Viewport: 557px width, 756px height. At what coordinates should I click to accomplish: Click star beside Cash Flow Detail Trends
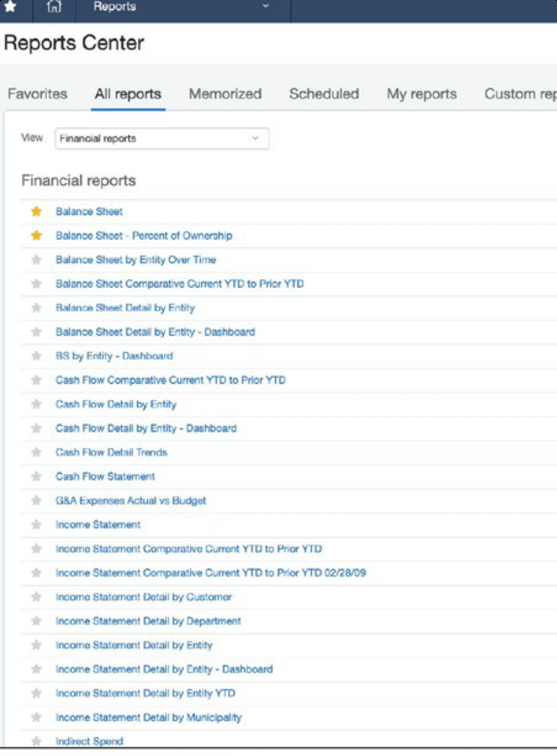click(36, 453)
